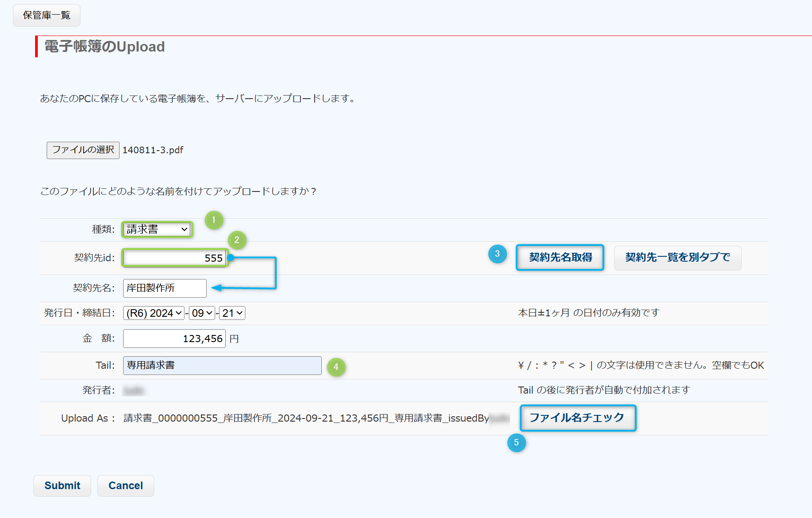812x518 pixels.
Task: Expand the year dropdown (R6) 2024
Action: coord(154,313)
